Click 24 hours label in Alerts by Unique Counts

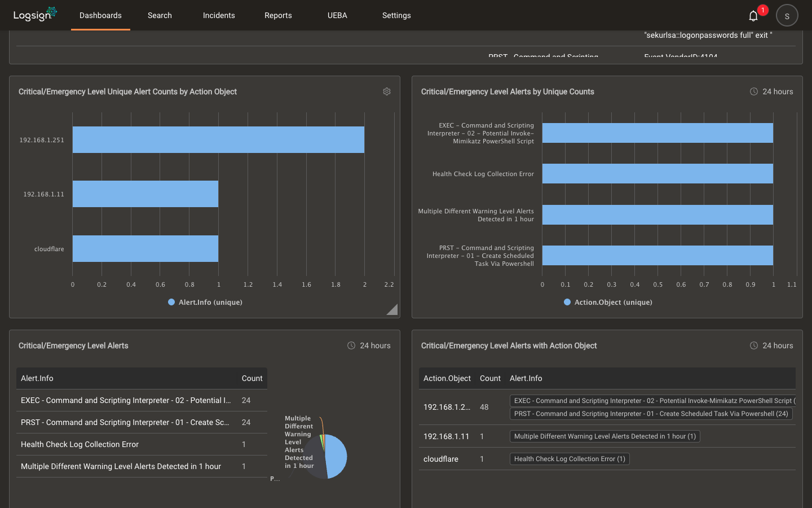tap(778, 91)
